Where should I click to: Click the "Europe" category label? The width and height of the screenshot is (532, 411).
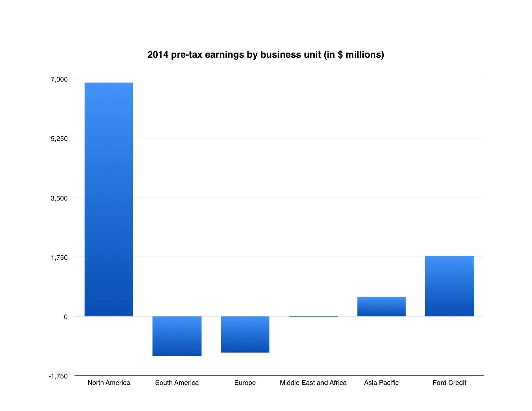coord(245,383)
